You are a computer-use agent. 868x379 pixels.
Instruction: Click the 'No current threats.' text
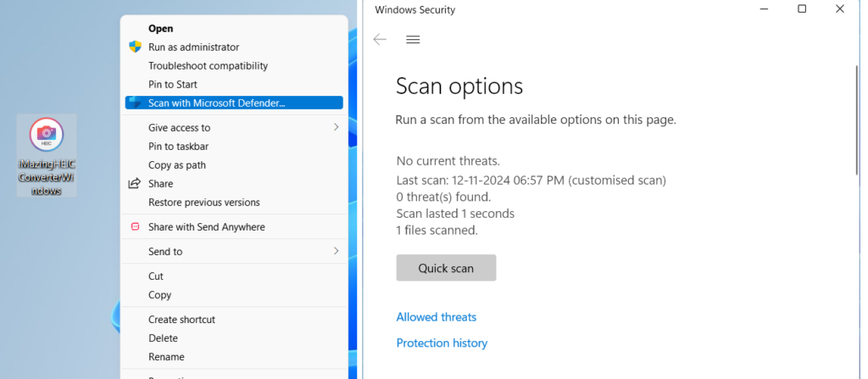point(448,161)
